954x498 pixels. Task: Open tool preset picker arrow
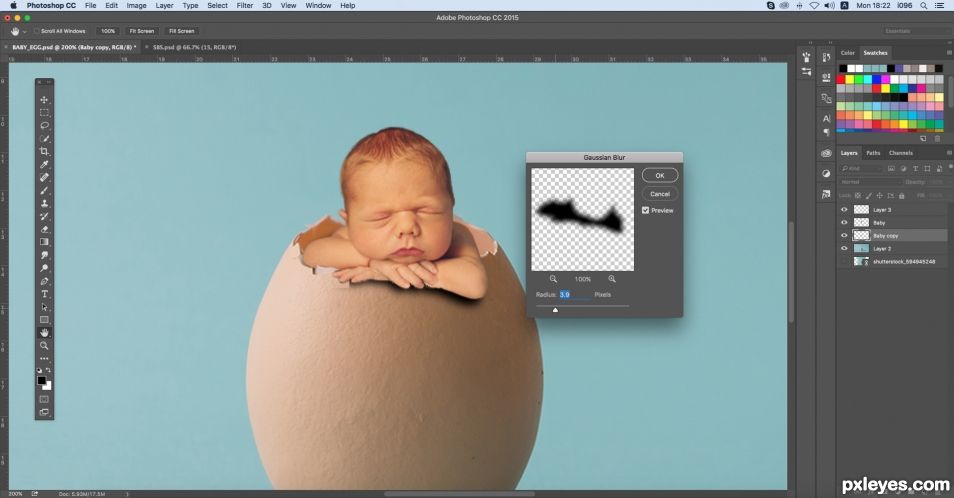24,31
